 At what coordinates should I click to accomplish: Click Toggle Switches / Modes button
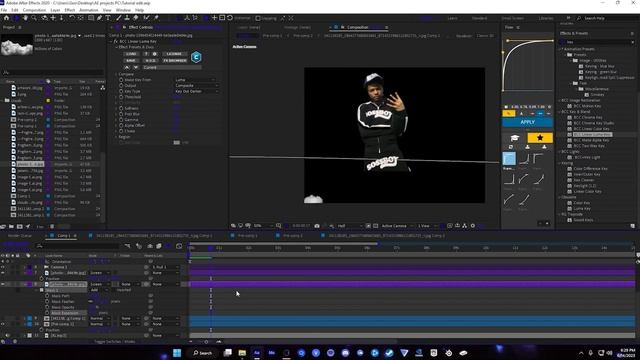coord(115,342)
